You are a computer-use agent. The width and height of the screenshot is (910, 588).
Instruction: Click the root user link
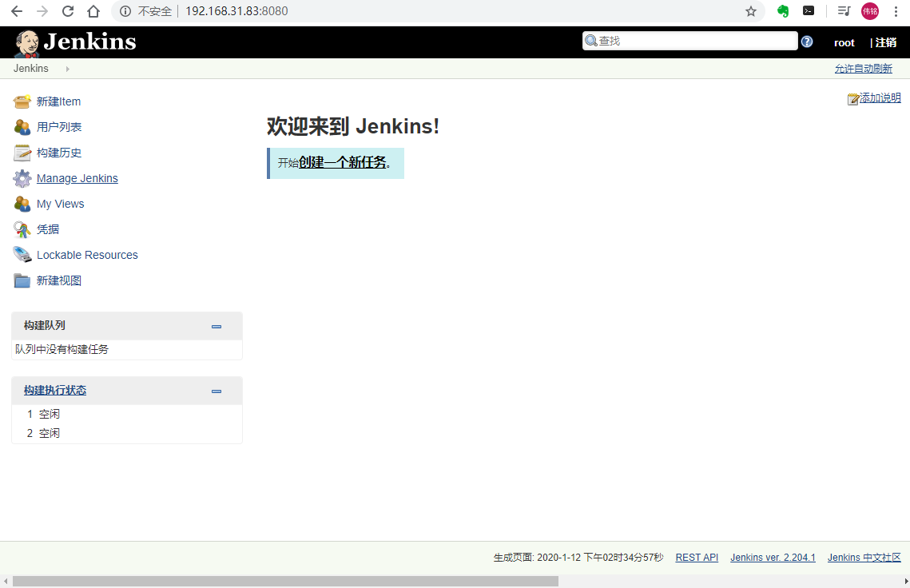click(844, 42)
